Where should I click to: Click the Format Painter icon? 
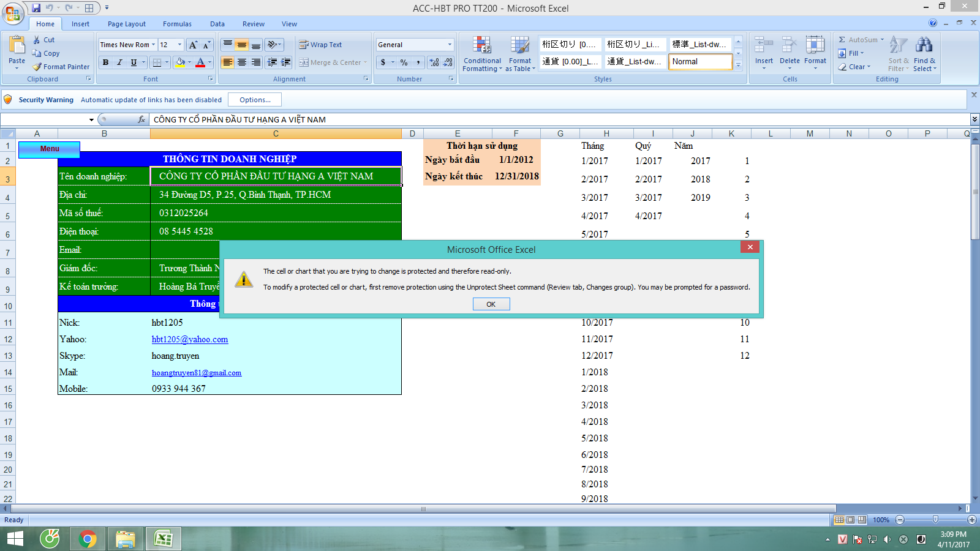click(38, 67)
